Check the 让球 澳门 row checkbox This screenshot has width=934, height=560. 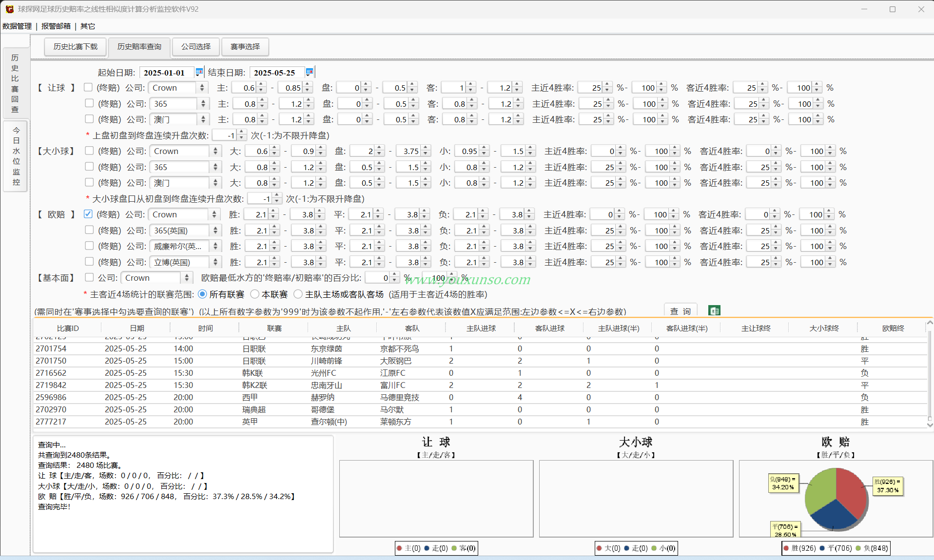(89, 119)
